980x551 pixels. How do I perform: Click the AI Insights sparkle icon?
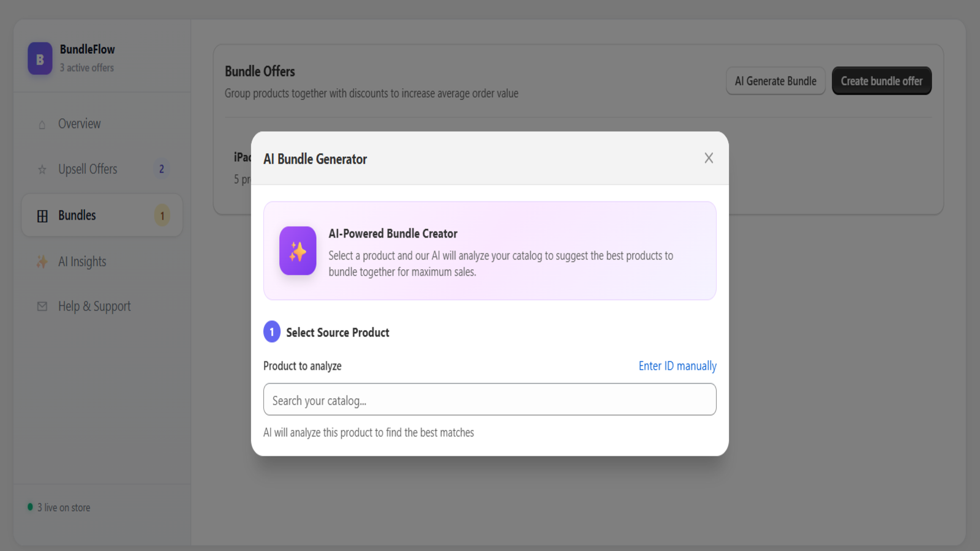[42, 262]
